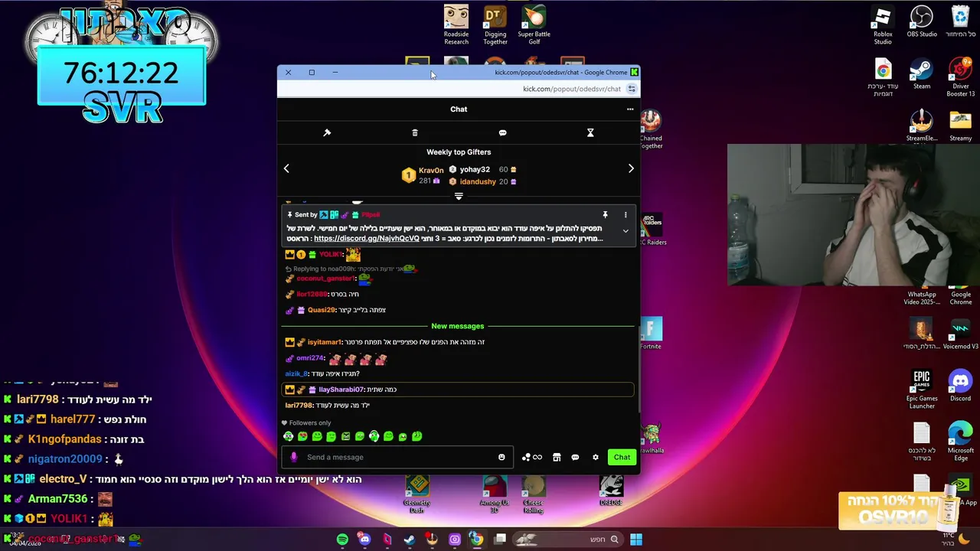Image resolution: width=980 pixels, height=551 pixels.
Task: Open the moderator hammer tool in chat
Action: (327, 132)
